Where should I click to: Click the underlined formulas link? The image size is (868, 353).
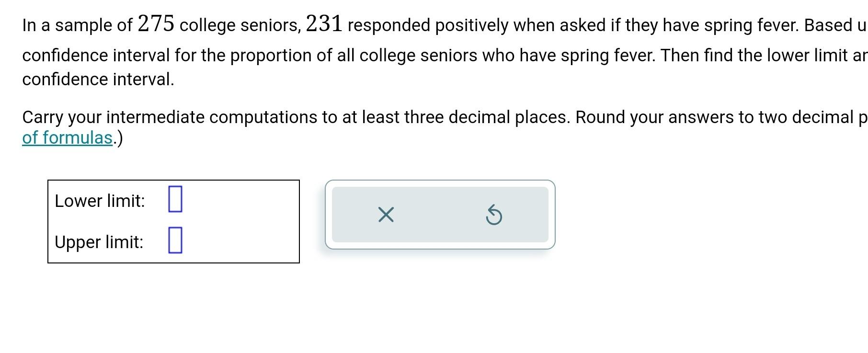[67, 137]
